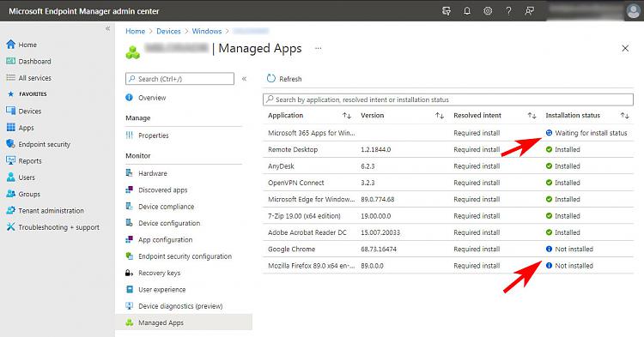
Task: Select Microsoft Edge for Windows row
Action: pos(447,199)
